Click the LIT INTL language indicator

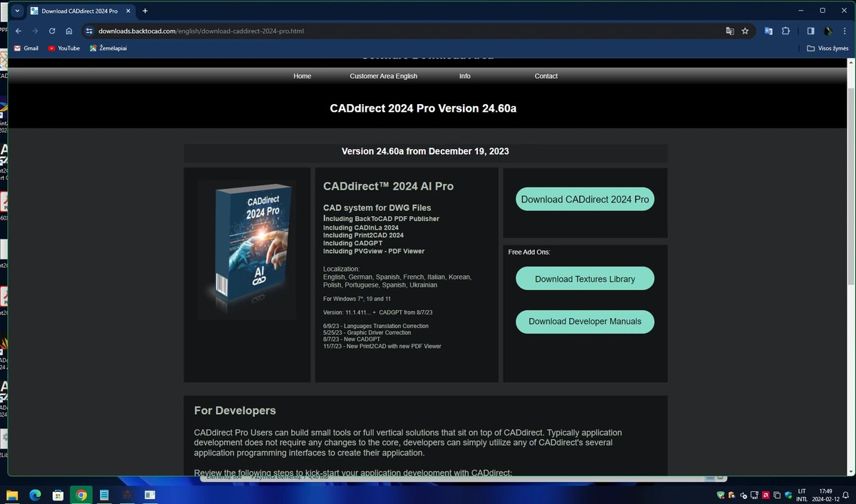[x=802, y=495]
